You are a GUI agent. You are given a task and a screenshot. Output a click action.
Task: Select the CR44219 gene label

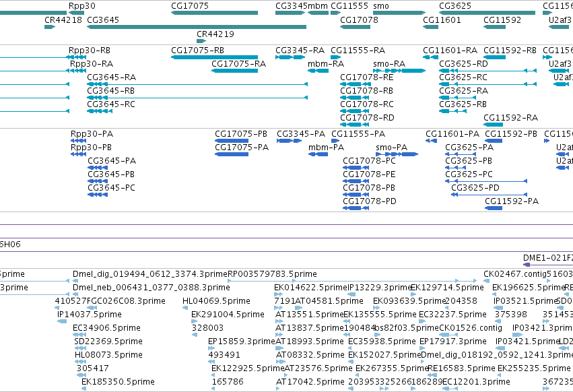(215, 34)
